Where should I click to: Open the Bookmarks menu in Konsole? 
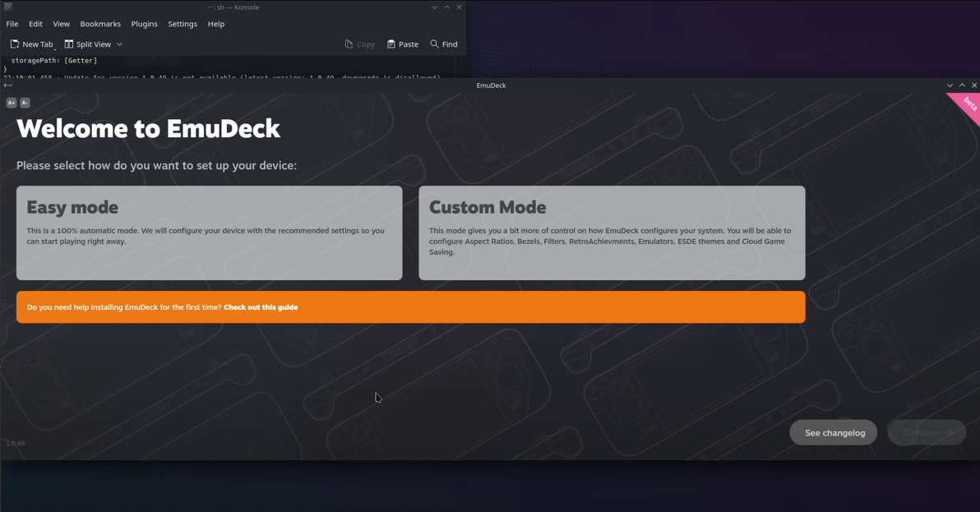click(x=100, y=24)
